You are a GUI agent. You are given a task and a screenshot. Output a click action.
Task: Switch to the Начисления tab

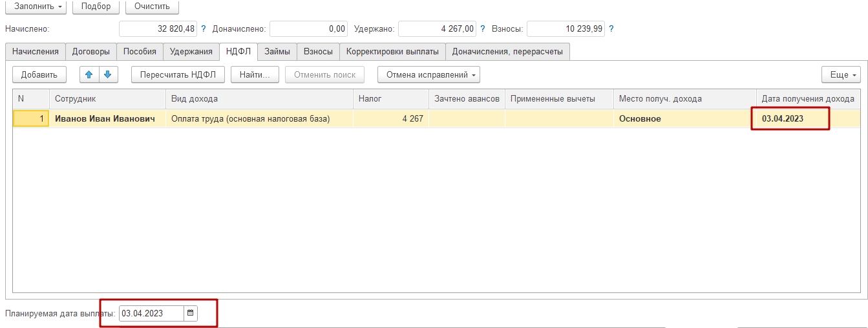[x=36, y=52]
